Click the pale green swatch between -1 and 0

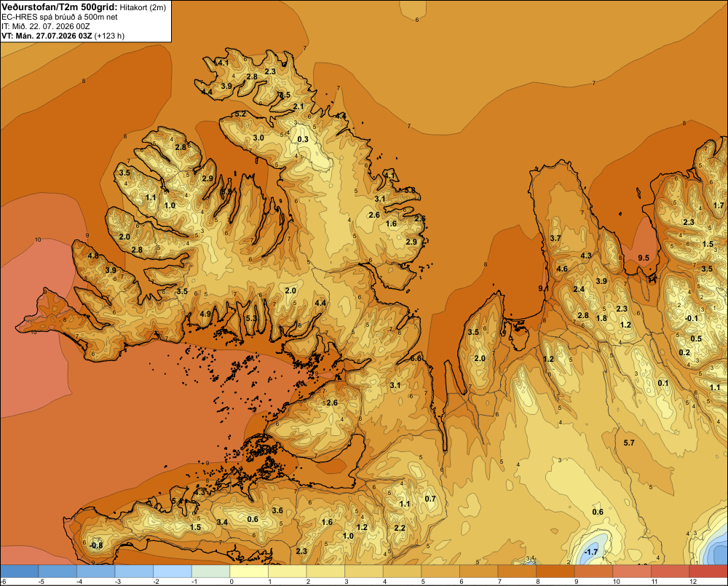211,571
